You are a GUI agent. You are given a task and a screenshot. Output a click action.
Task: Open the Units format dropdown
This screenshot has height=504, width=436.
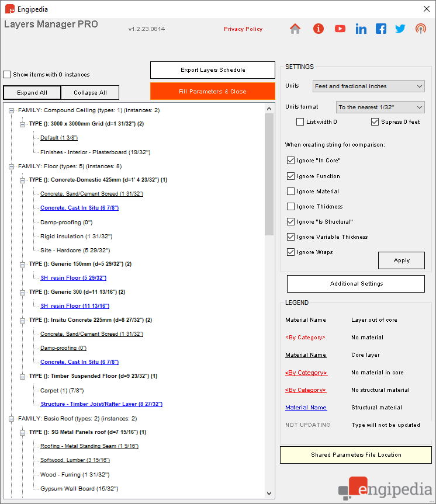click(x=380, y=107)
